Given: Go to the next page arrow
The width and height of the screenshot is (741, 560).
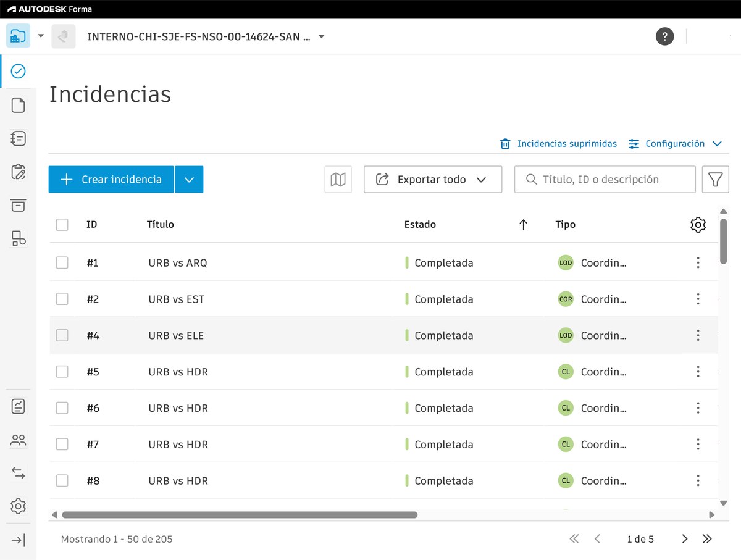Looking at the screenshot, I should (x=684, y=539).
